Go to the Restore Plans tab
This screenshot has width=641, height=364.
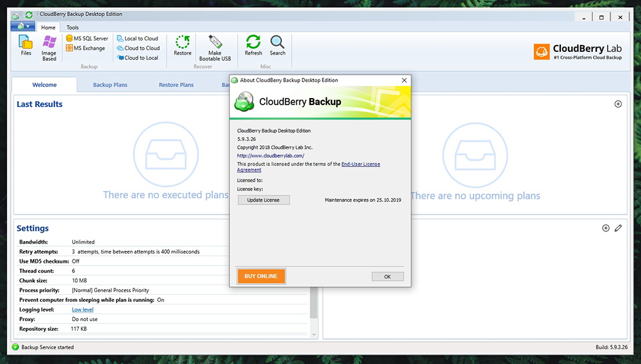coord(176,85)
